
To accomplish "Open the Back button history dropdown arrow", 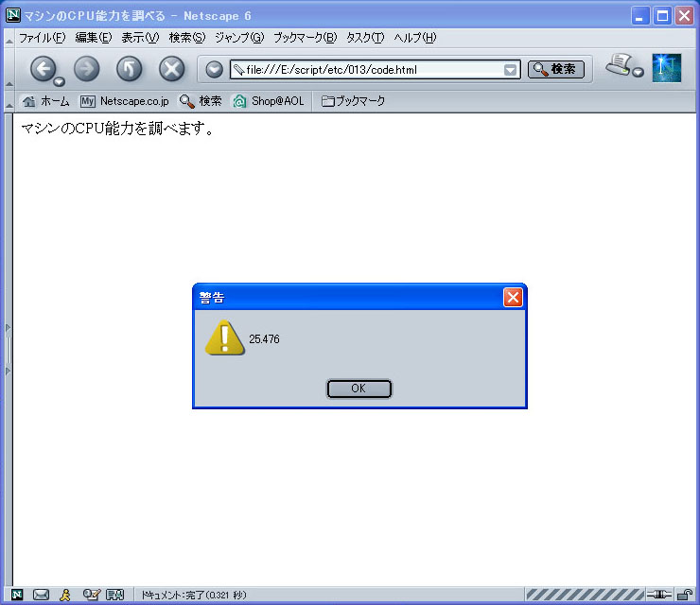I will (x=59, y=81).
